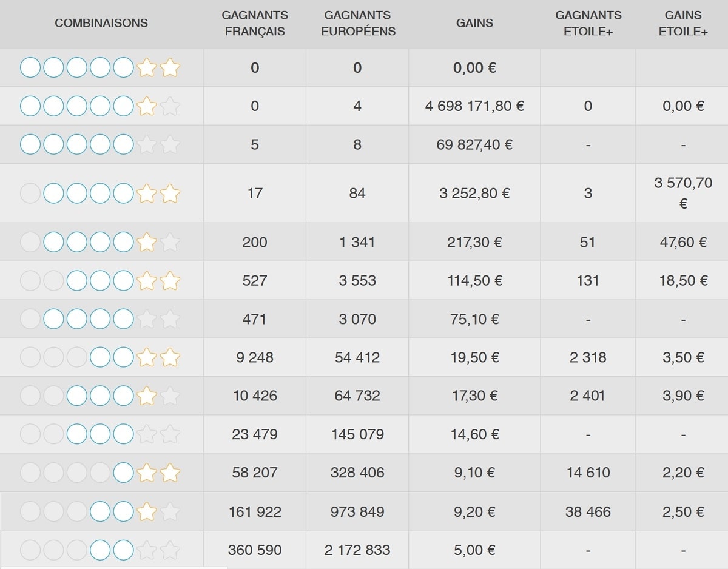Screen dimensions: 728x569
Task: Select the five balls, one star combination
Action: coord(100,106)
